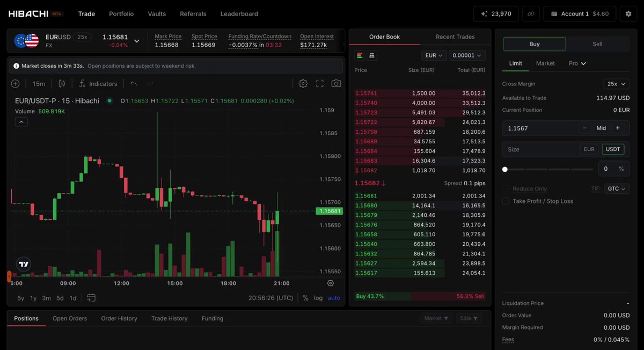The width and height of the screenshot is (644, 350).
Task: Open the time axis settings gear below chart
Action: coord(331,283)
